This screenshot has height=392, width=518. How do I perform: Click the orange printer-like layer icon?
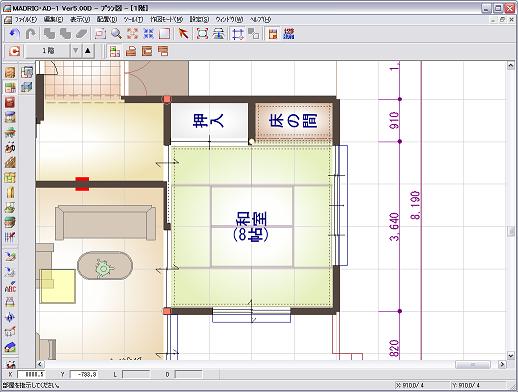point(131,51)
